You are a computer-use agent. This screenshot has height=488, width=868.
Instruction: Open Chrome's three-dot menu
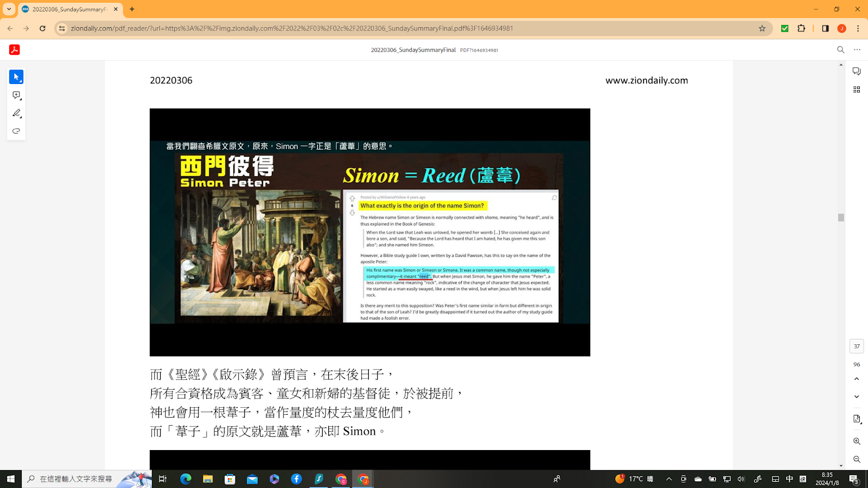(x=858, y=28)
